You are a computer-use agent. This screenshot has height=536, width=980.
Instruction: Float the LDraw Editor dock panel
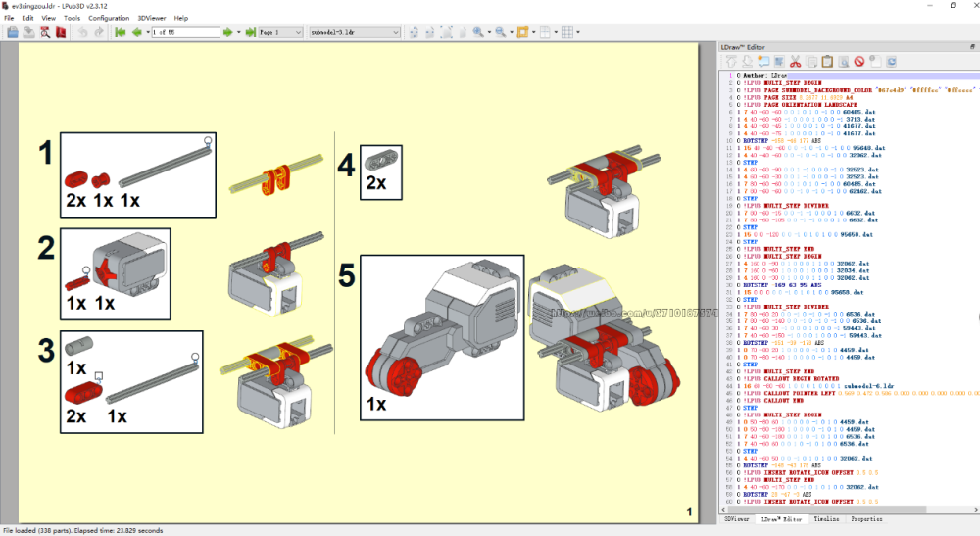click(972, 47)
